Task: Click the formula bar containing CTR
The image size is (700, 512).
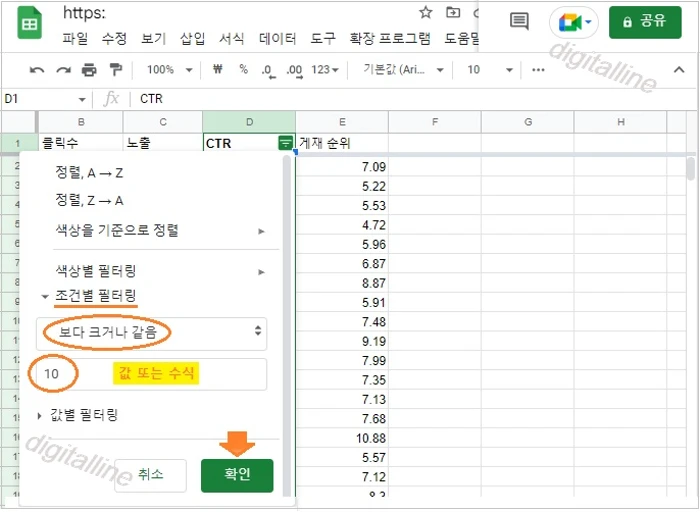Action: pos(415,99)
